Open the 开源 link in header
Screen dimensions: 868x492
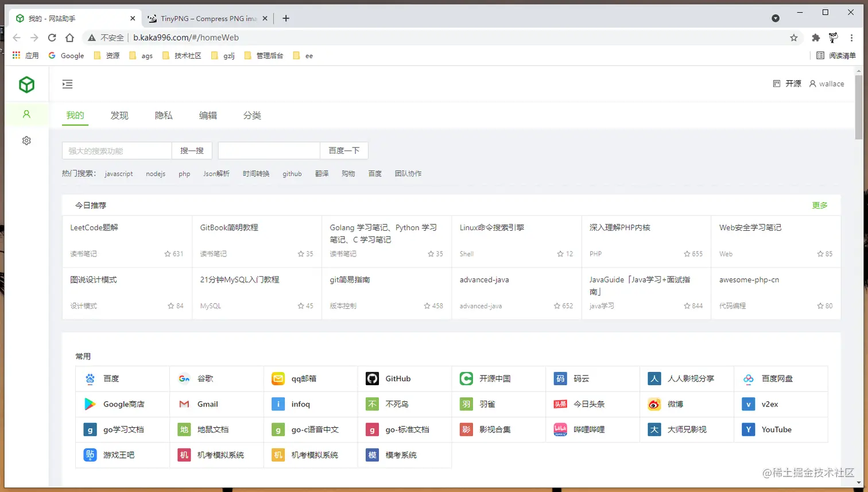pos(787,84)
